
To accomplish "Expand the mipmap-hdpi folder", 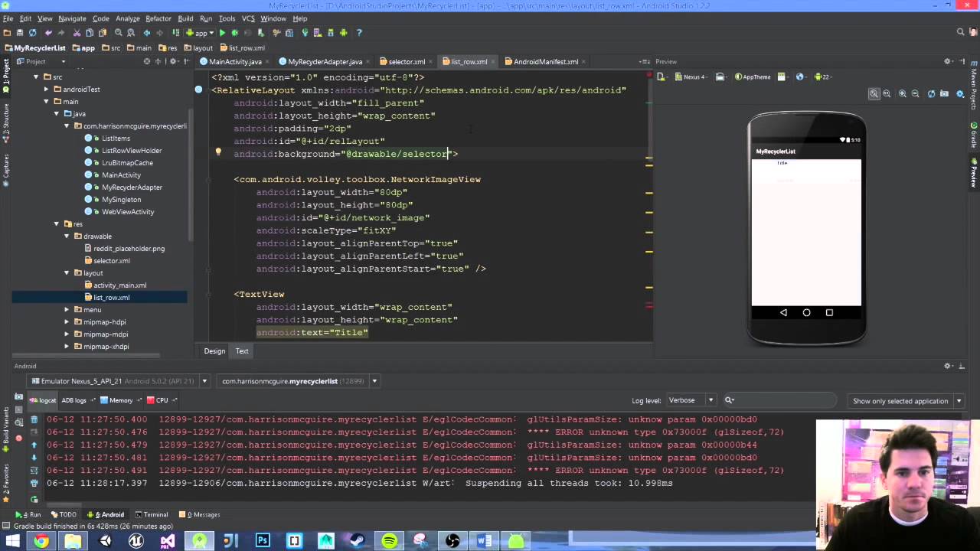I will [67, 322].
